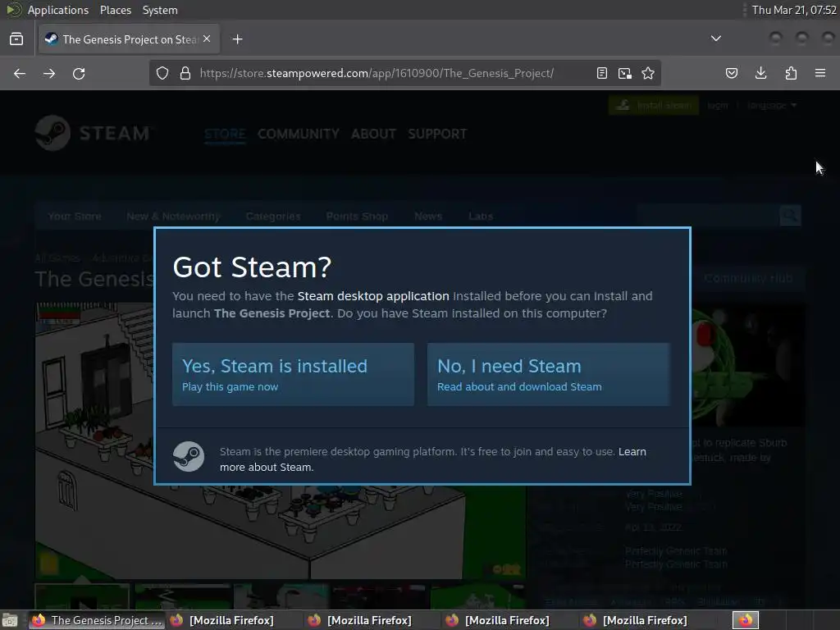Switch to 'The Genesis Project' taskbar window

coord(97,620)
